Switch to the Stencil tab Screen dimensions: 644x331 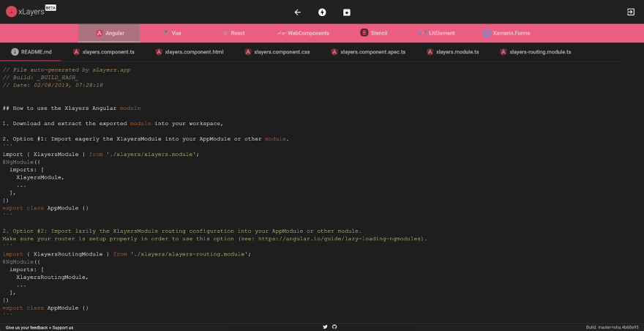coord(373,33)
